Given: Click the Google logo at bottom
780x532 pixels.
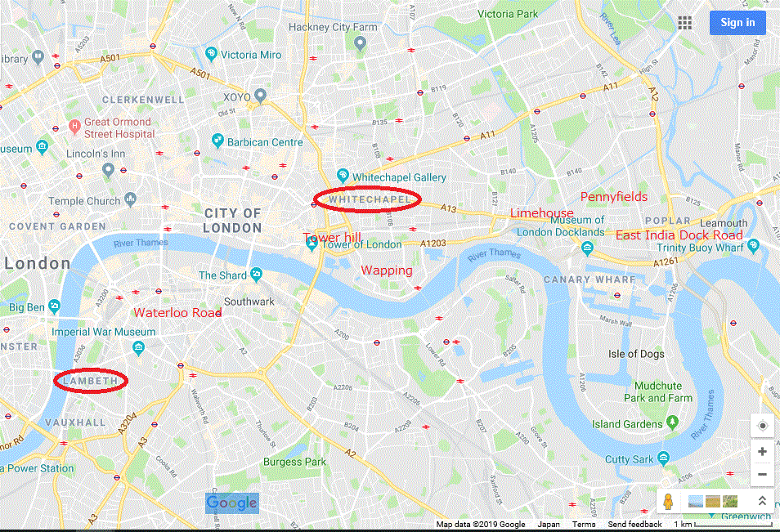Looking at the screenshot, I should (232, 503).
